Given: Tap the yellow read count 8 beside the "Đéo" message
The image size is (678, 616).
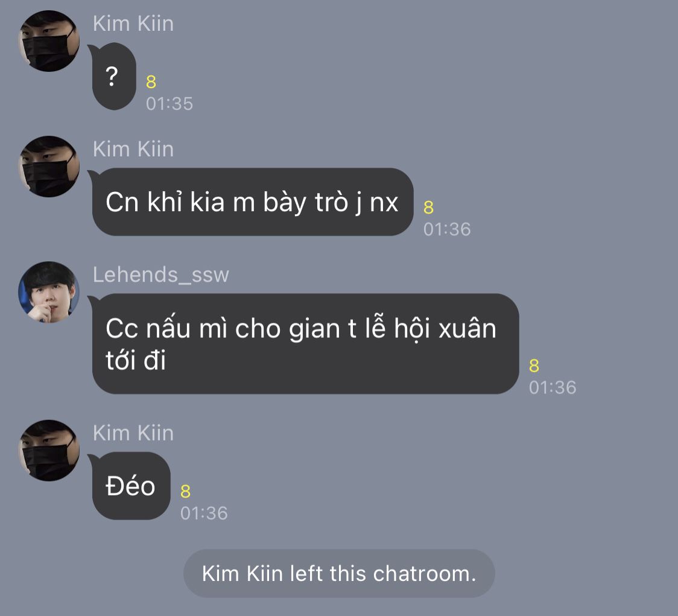Looking at the screenshot, I should 186,491.
